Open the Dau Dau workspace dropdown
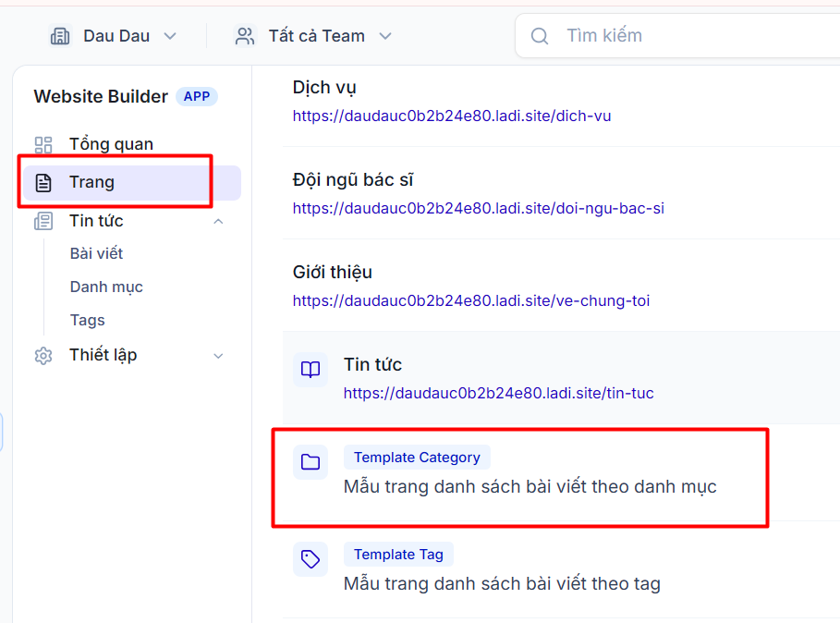This screenshot has width=840, height=623. 113,36
